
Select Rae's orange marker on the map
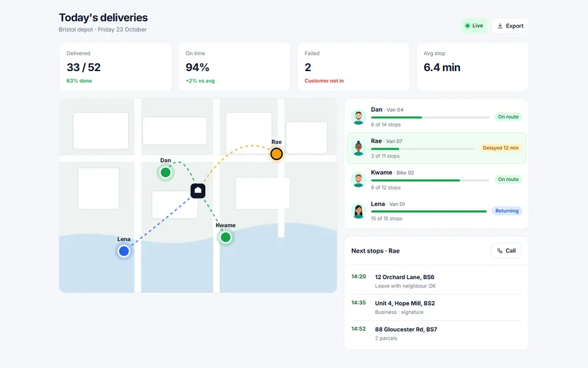276,154
